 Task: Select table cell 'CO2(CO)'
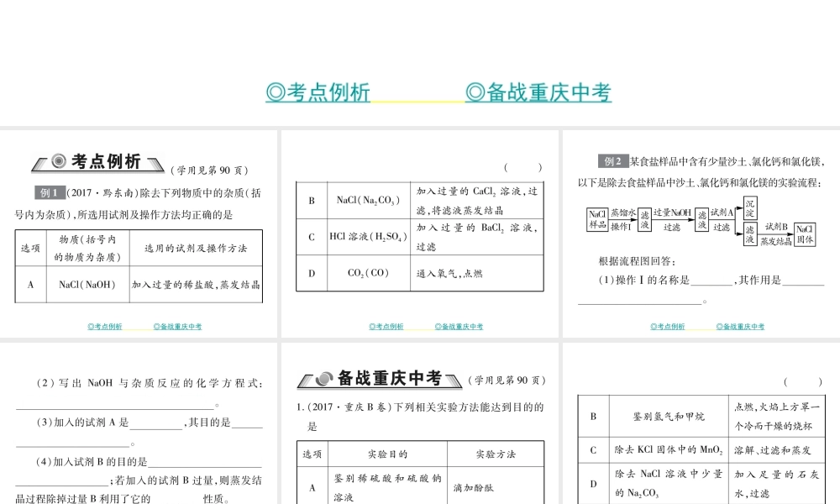pyautogui.click(x=369, y=273)
